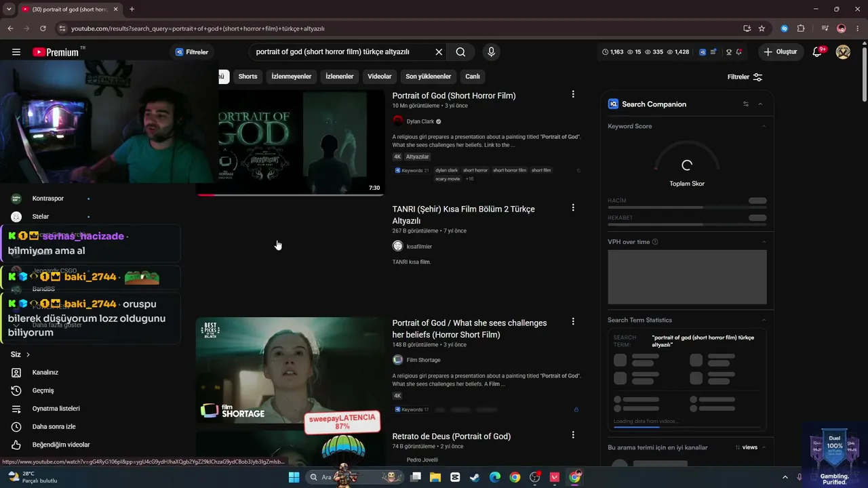This screenshot has width=868, height=488.
Task: Open more options for Retrato de Deus video
Action: 573,434
